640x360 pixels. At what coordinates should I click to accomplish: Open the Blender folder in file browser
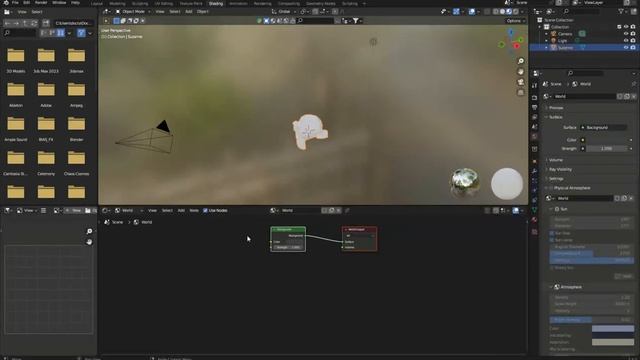point(76,129)
